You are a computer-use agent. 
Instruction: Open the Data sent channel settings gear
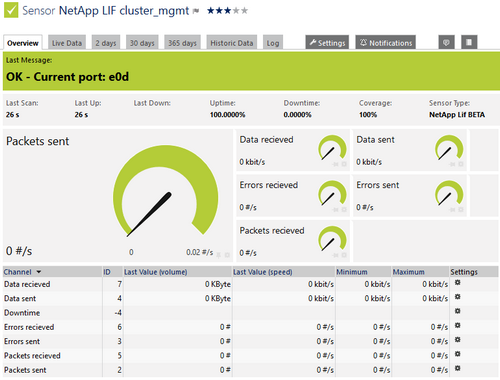(458, 297)
